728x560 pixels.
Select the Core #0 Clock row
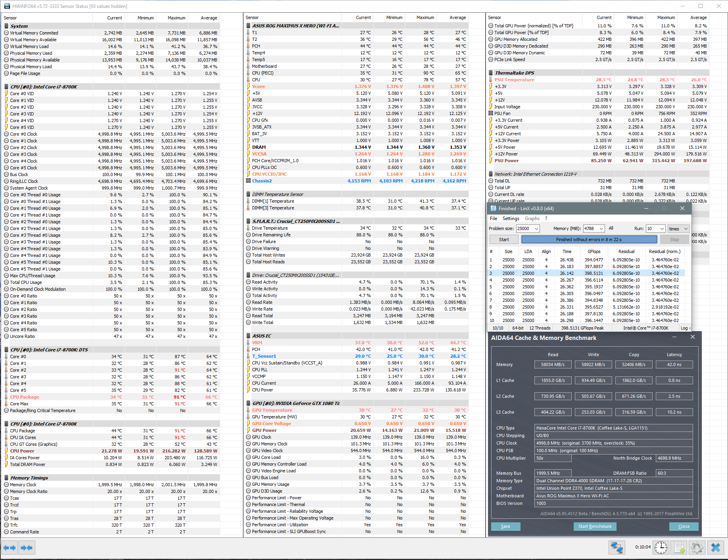[111, 134]
